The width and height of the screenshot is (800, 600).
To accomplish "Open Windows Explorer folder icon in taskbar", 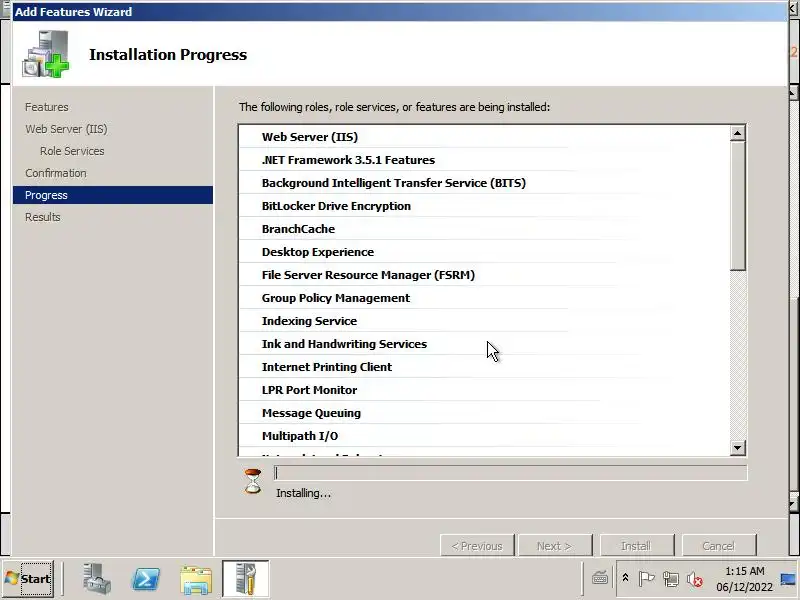I will tap(196, 580).
